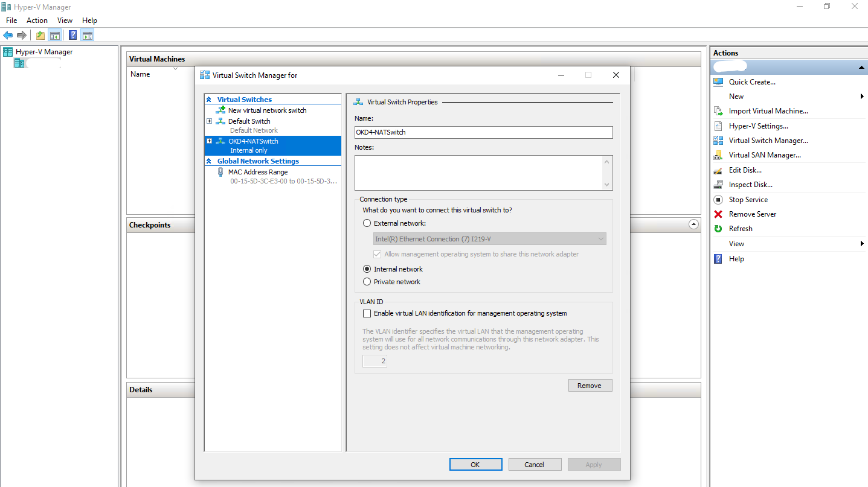This screenshot has height=487, width=868.
Task: Click the Virtual SAN Manager icon
Action: (x=718, y=155)
